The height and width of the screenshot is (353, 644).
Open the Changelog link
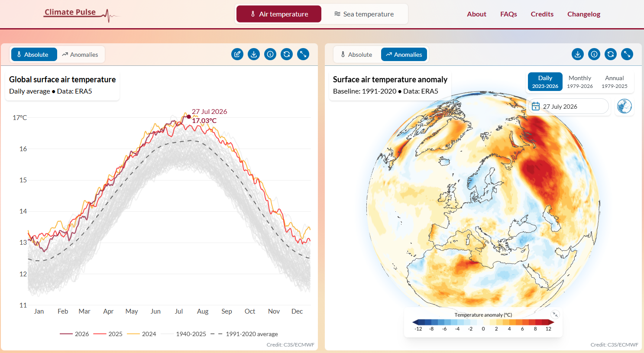point(584,14)
